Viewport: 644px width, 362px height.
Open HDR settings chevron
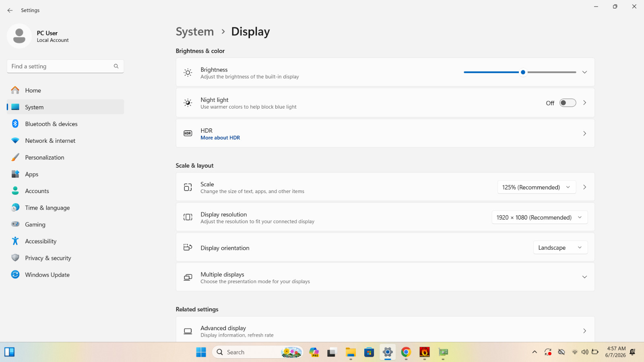(584, 134)
